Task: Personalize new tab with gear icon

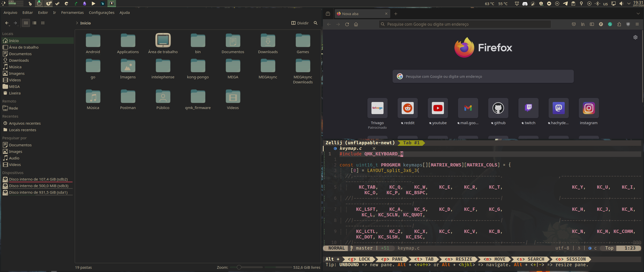Action: (x=635, y=37)
